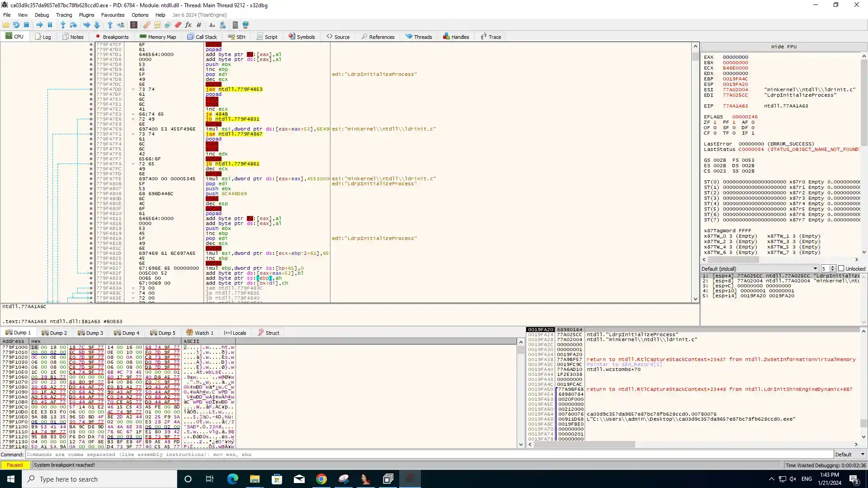The height and width of the screenshot is (488, 868).
Task: Toggle the Unlocked checkbox
Action: pos(841,268)
